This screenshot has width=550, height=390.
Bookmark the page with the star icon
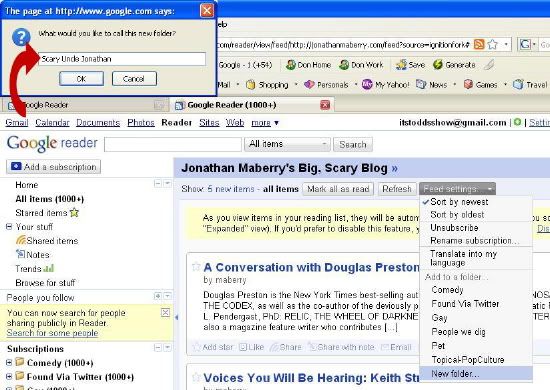tap(492, 45)
